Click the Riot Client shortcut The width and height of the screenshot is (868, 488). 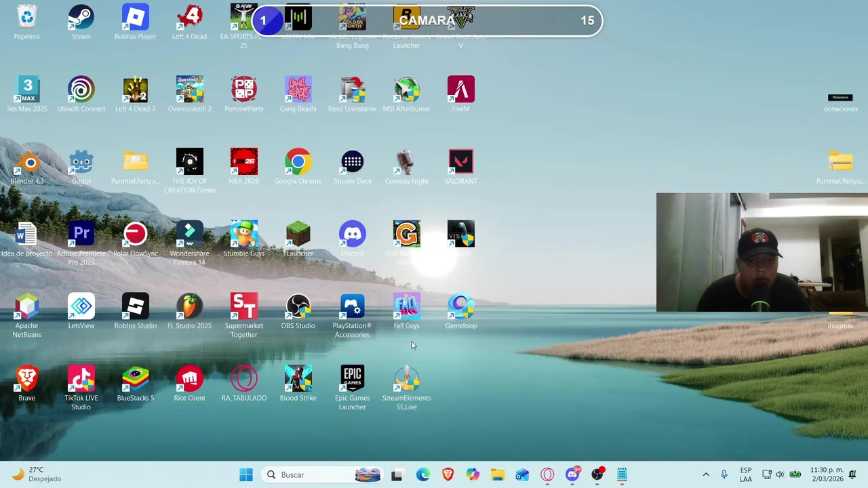[x=190, y=384]
